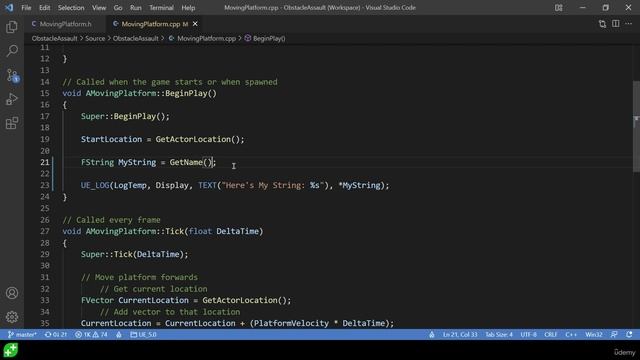Image resolution: width=640 pixels, height=360 pixels.
Task: Split the editor right
Action: (x=616, y=24)
